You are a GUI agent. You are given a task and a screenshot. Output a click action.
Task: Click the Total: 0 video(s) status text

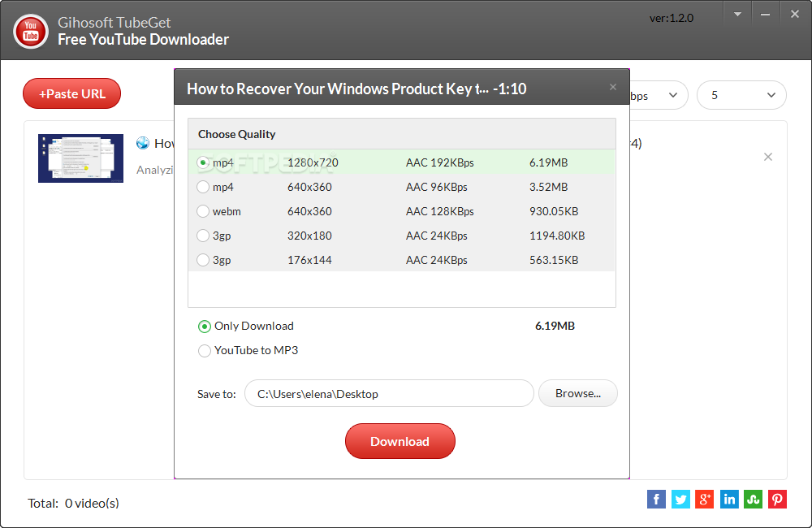(x=74, y=503)
